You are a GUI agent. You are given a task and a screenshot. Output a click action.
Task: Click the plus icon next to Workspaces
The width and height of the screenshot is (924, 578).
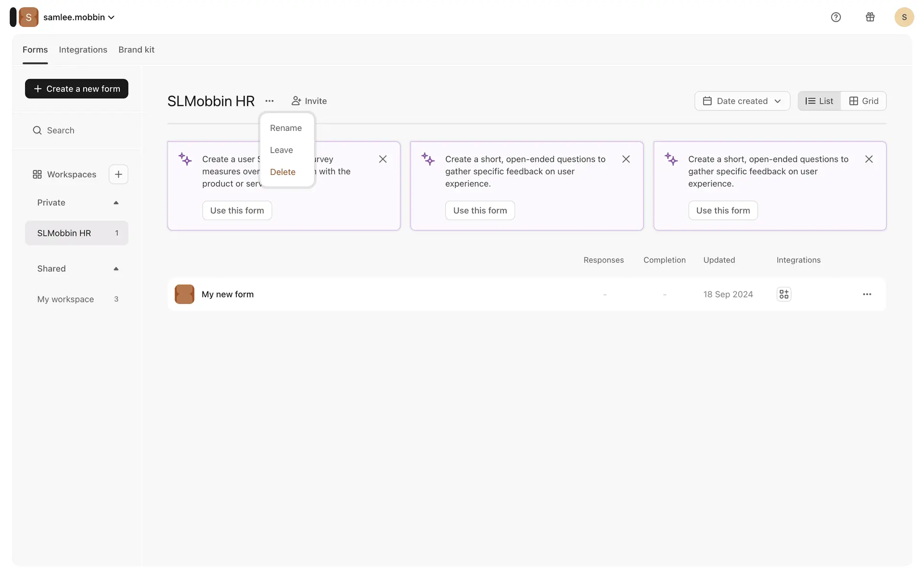tap(118, 174)
